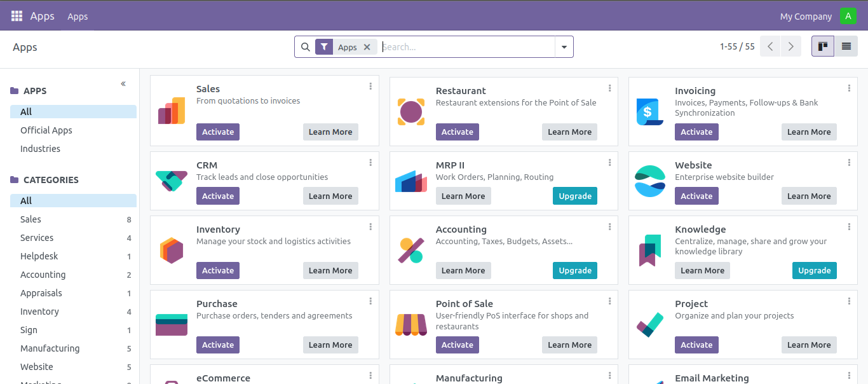Select All under the CATEGORIES section
The width and height of the screenshot is (868, 384).
pos(73,201)
